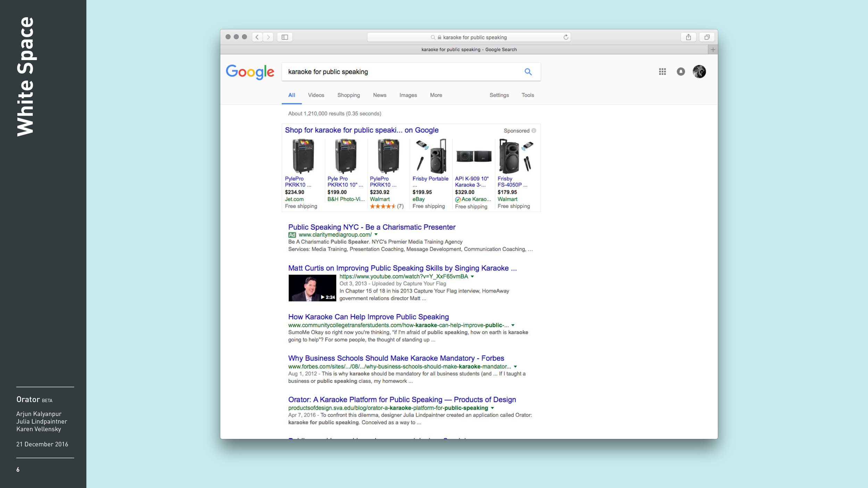Image resolution: width=868 pixels, height=488 pixels.
Task: Open the Frisby FS-4050P product link
Action: tap(512, 182)
